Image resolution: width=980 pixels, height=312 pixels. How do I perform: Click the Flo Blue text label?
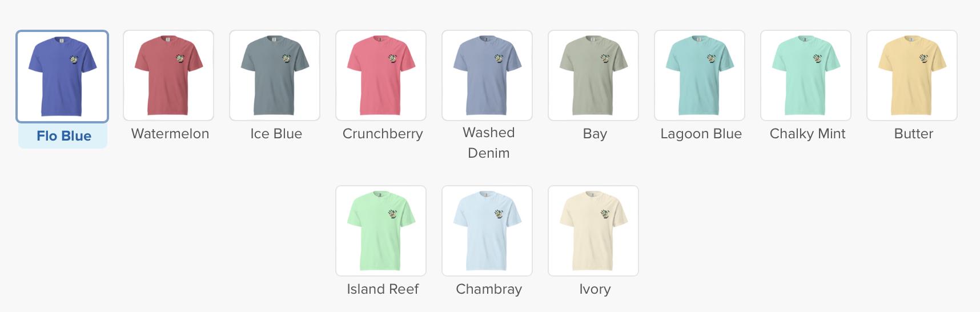pos(63,136)
